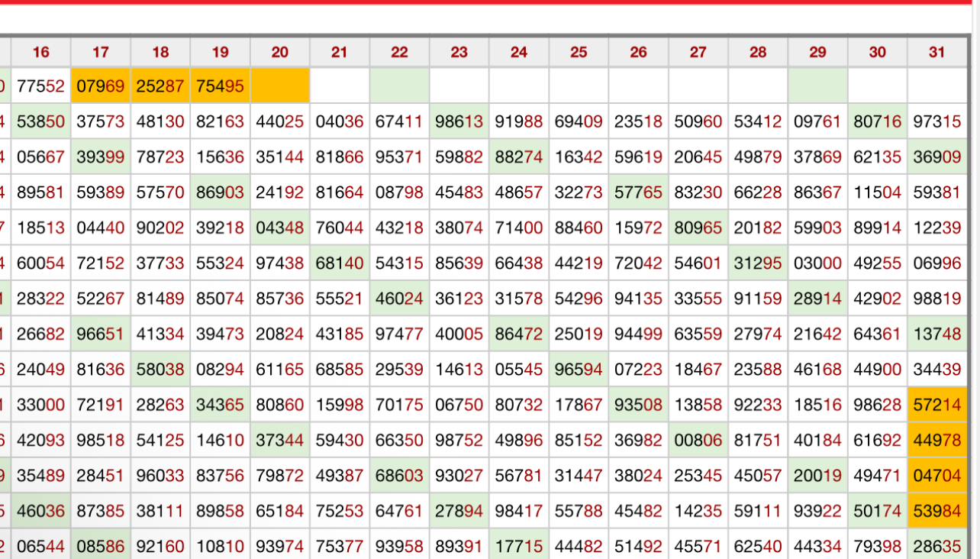Click empty orange cell under column 20

coord(280,86)
